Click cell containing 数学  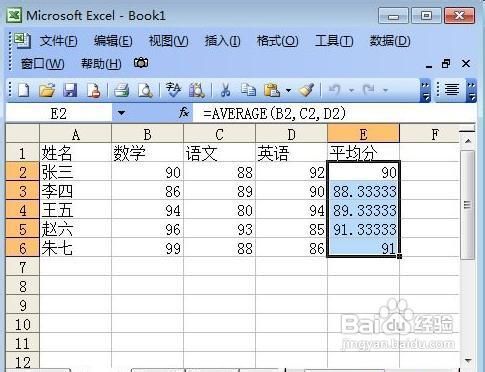(x=148, y=153)
